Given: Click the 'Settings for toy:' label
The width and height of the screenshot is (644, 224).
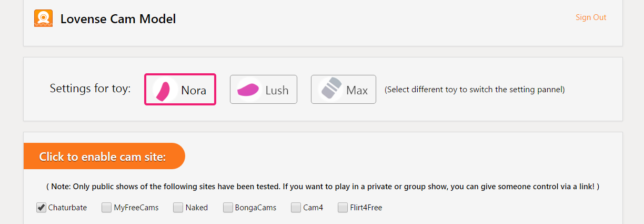Looking at the screenshot, I should coord(90,89).
